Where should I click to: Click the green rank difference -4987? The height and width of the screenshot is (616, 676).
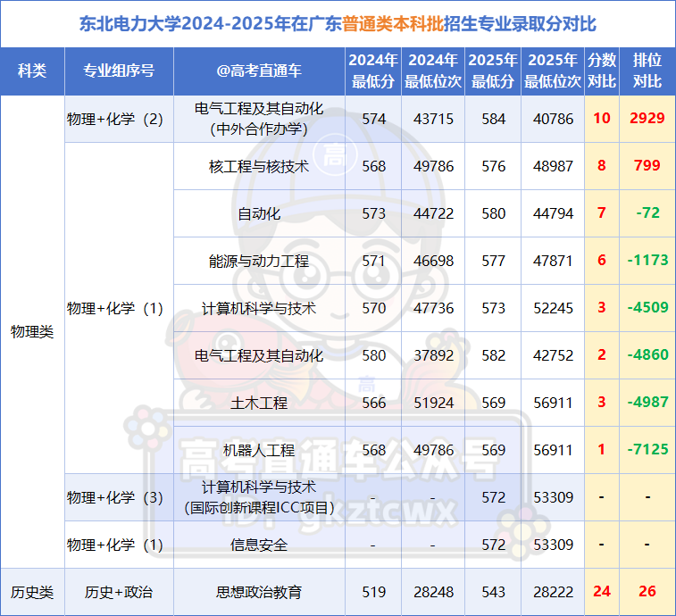[x=648, y=403]
